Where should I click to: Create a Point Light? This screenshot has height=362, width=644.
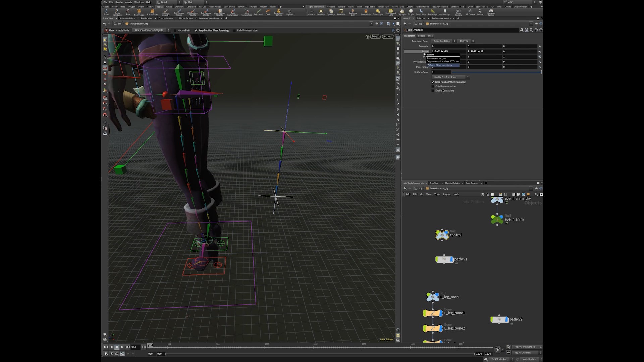pyautogui.click(x=321, y=12)
